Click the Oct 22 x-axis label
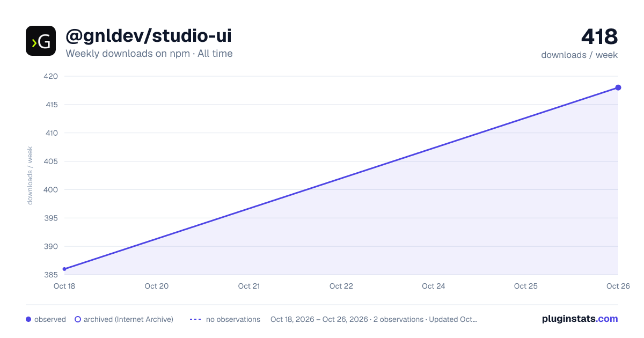Viewport: 644px width, 338px height. (x=341, y=286)
